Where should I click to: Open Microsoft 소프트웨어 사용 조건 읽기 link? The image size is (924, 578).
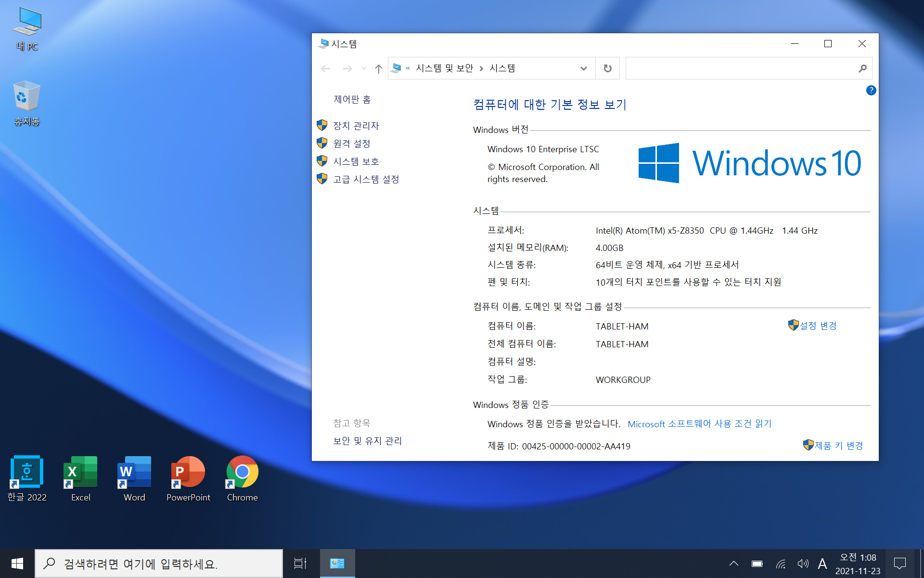700,424
